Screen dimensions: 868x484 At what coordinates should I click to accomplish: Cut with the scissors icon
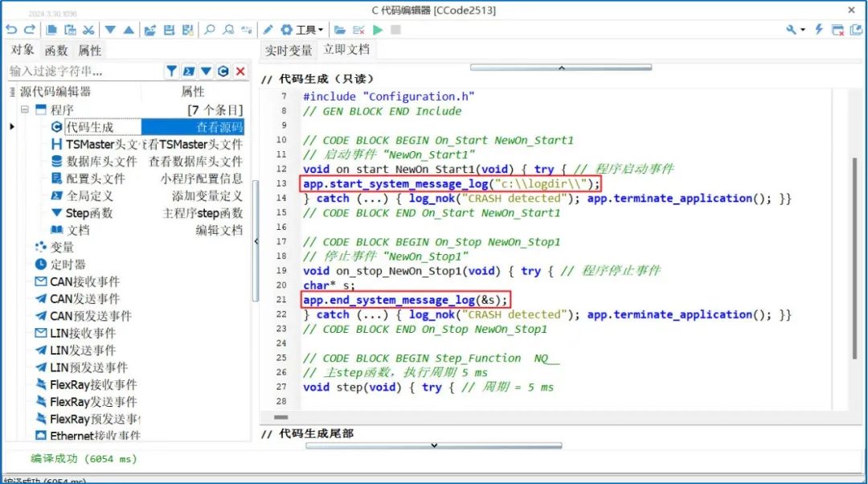click(x=88, y=30)
